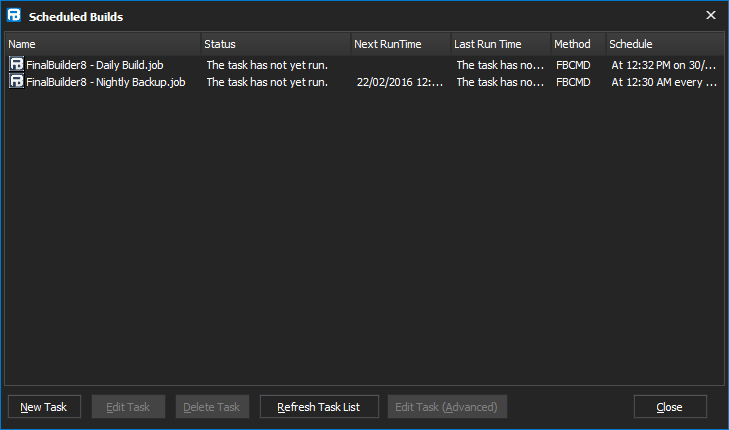Screen dimensions: 729x430
Task: Click the schedule 'At 12:32 PM on 30/...'
Action: point(664,65)
